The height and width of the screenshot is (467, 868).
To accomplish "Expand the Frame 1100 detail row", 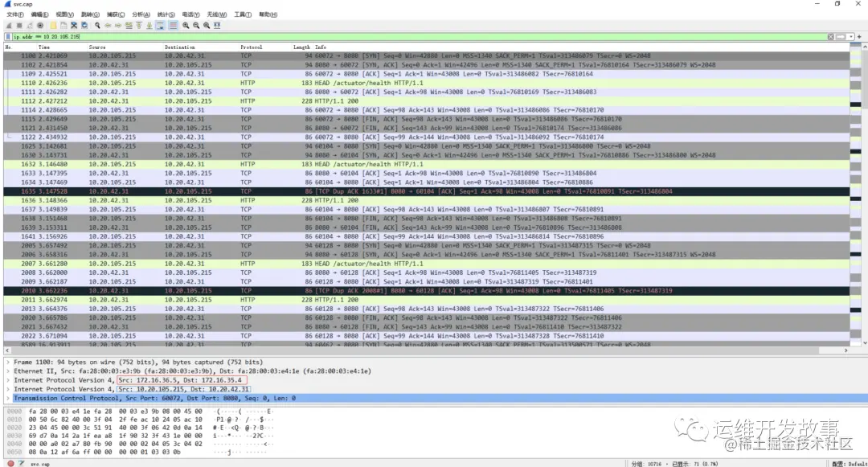I will pos(8,362).
